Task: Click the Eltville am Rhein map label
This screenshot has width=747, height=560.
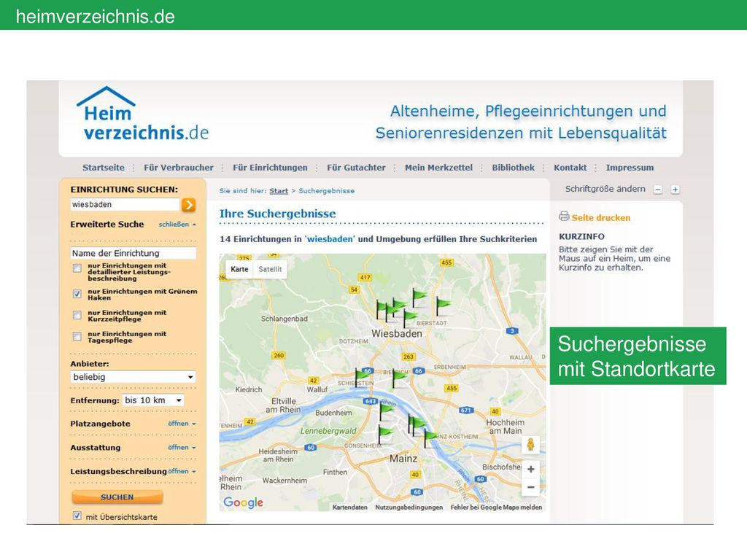Action: pos(283,405)
